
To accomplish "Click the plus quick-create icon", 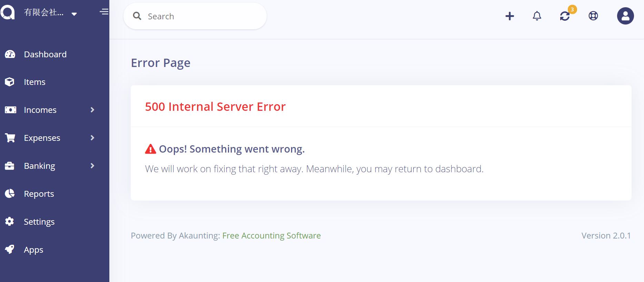I will [509, 16].
